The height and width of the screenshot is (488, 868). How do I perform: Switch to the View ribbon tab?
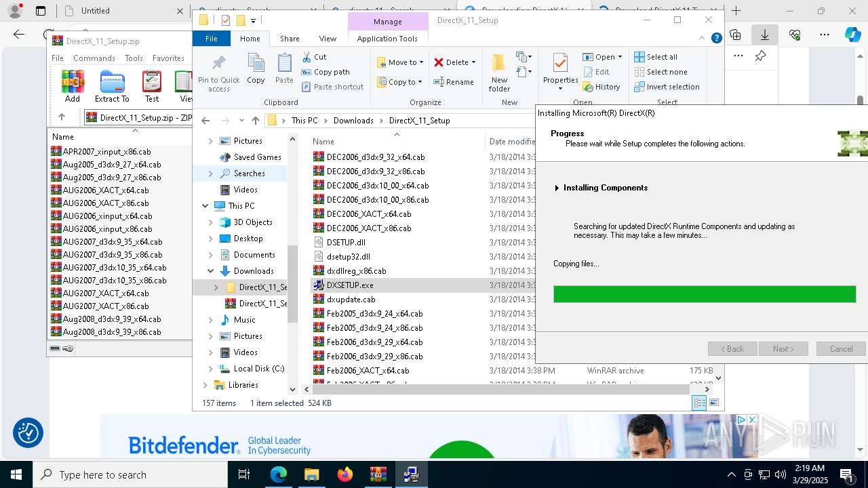tap(328, 39)
